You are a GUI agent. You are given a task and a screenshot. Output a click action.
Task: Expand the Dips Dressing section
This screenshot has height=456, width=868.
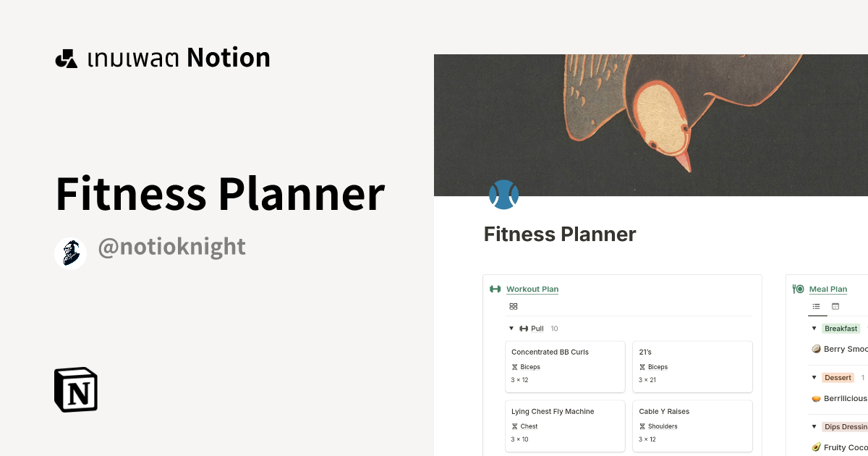[x=814, y=426]
